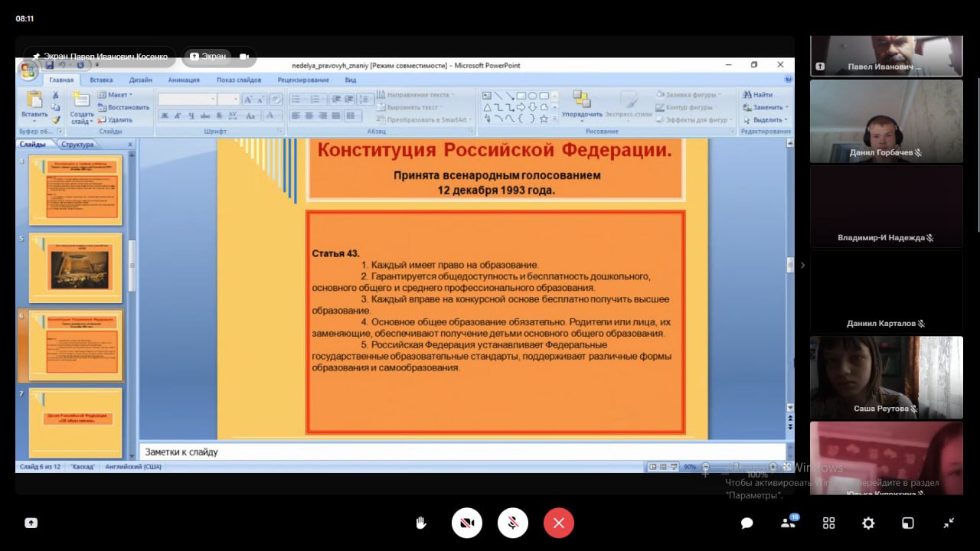
Task: Select Саша Реутова participant video
Action: [887, 377]
